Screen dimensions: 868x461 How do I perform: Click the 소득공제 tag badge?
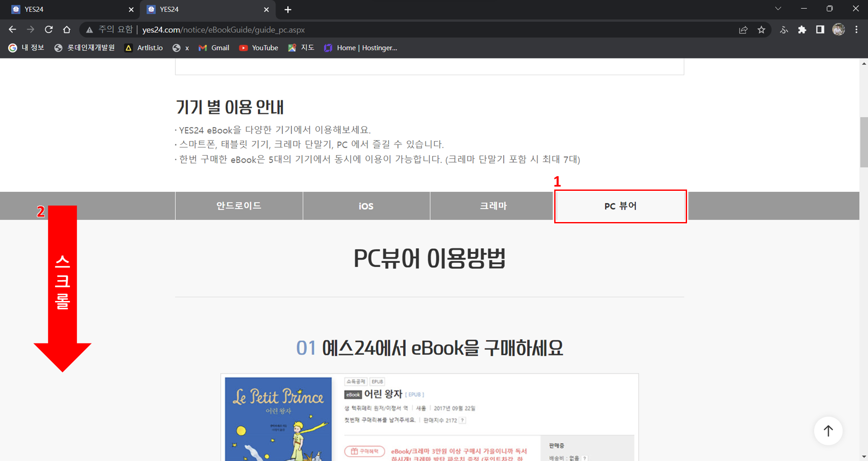click(356, 382)
